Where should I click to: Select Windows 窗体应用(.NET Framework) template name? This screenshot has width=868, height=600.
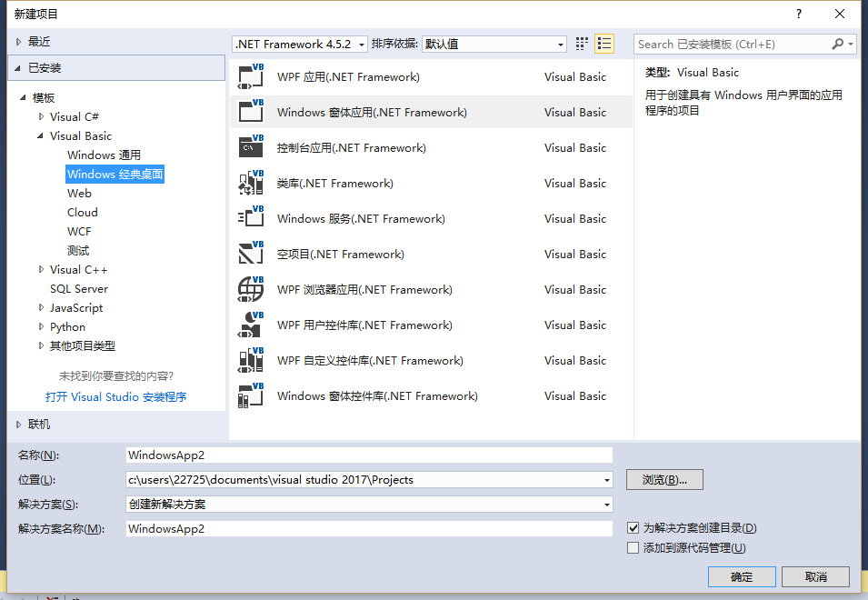[x=372, y=113]
